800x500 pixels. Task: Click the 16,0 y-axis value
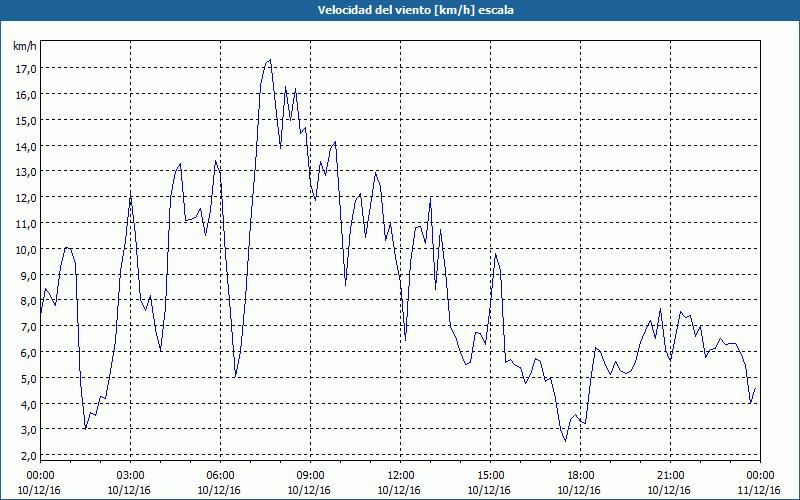26,95
